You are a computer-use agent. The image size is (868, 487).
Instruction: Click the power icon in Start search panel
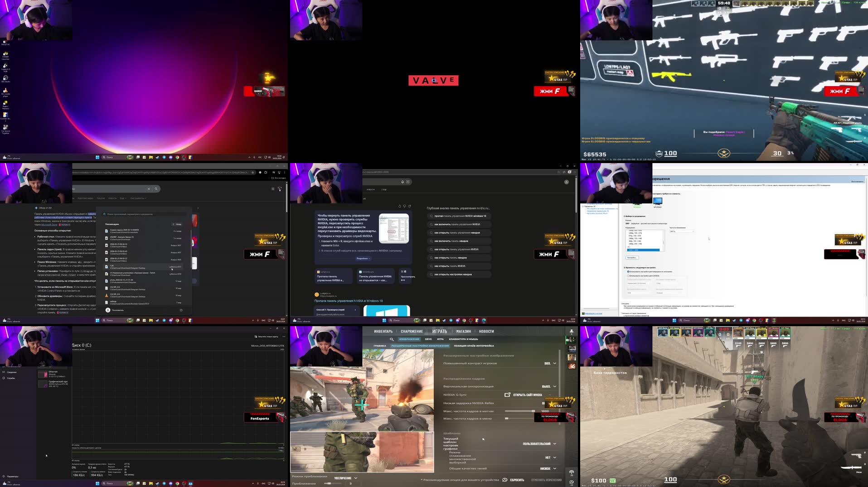pos(181,310)
